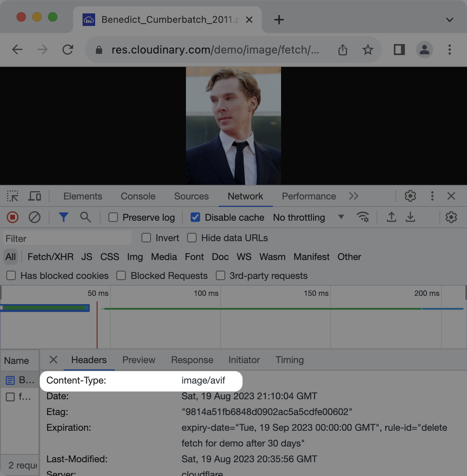Open network search magnifier
467x476 pixels.
[x=85, y=217]
